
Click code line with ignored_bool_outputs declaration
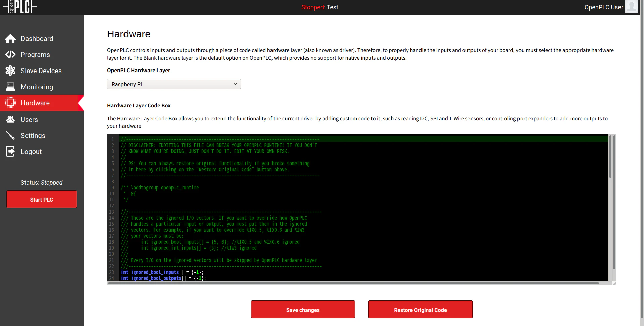[163, 278]
